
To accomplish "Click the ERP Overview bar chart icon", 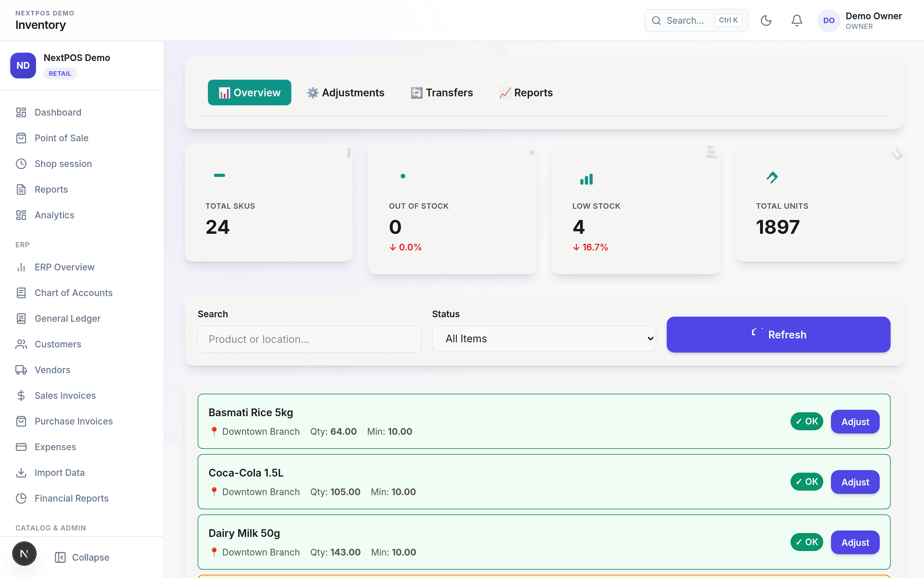I will click(x=21, y=267).
